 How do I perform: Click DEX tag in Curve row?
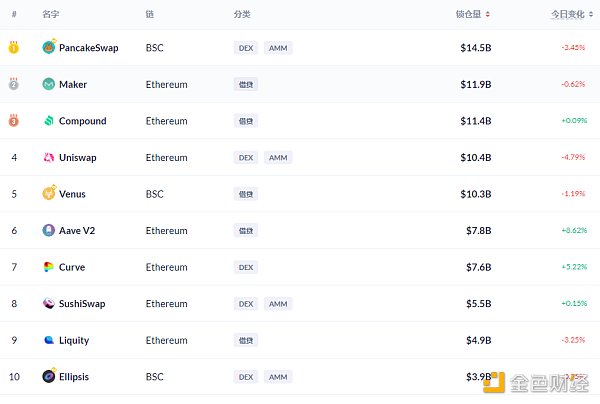click(245, 267)
